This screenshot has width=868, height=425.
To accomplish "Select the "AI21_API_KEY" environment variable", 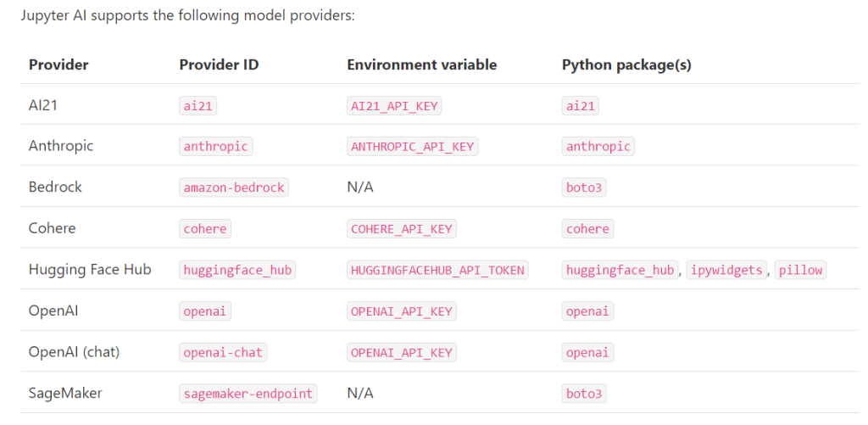I will click(394, 106).
